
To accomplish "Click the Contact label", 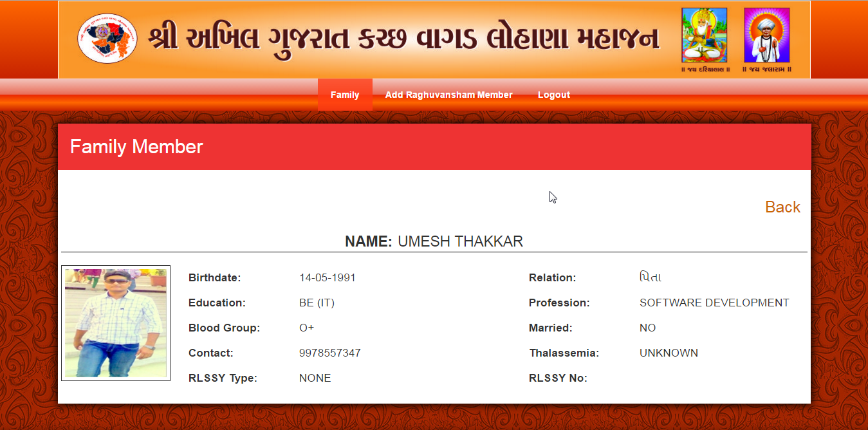I will click(x=211, y=353).
